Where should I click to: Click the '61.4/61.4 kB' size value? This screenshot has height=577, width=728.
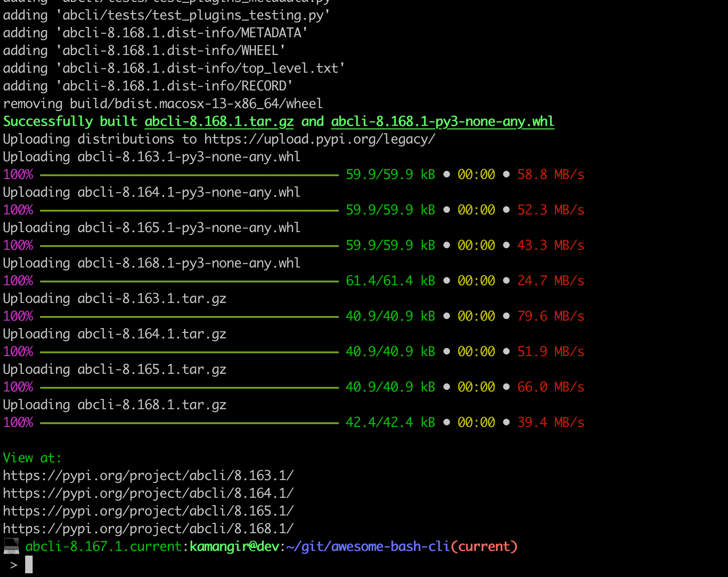pyautogui.click(x=391, y=281)
